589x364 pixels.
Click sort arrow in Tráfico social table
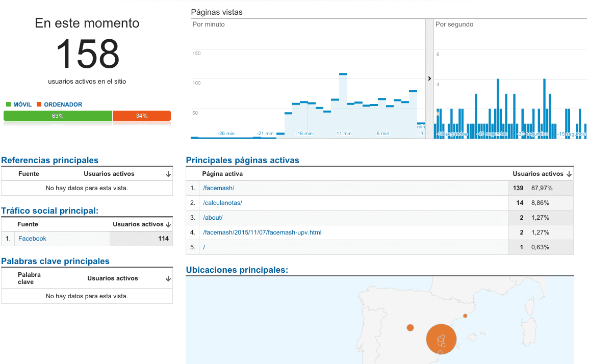pos(168,224)
